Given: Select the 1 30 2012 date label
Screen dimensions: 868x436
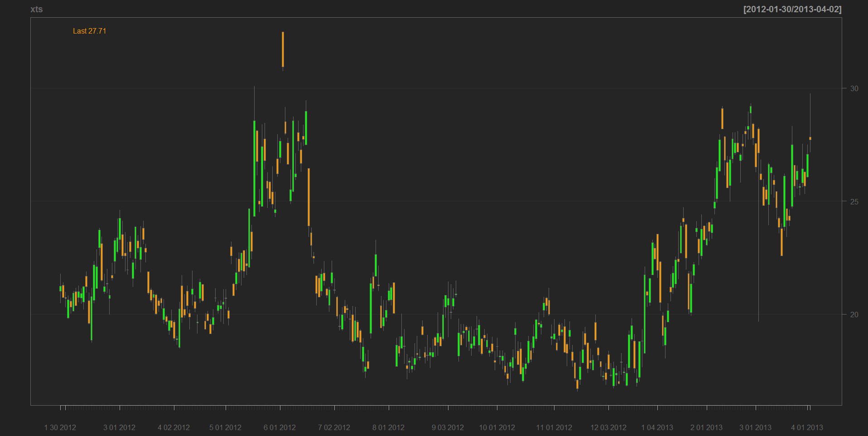Looking at the screenshot, I should click(x=60, y=427).
